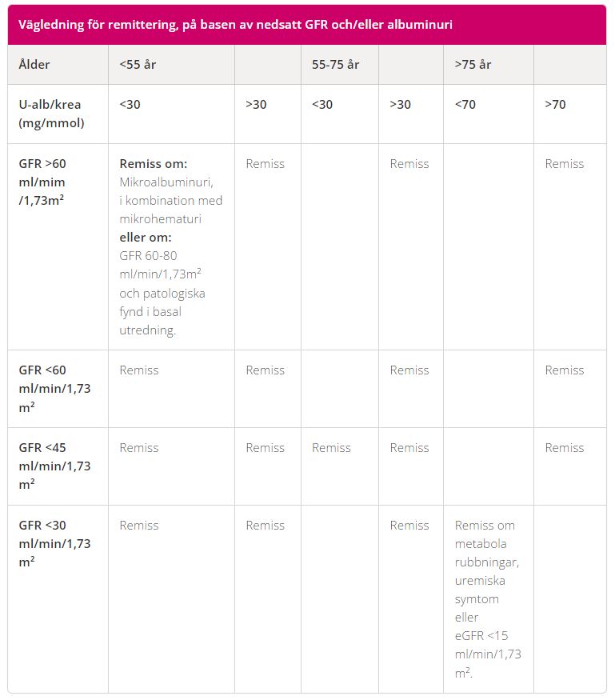Select the '>75 år' column header

point(473,65)
